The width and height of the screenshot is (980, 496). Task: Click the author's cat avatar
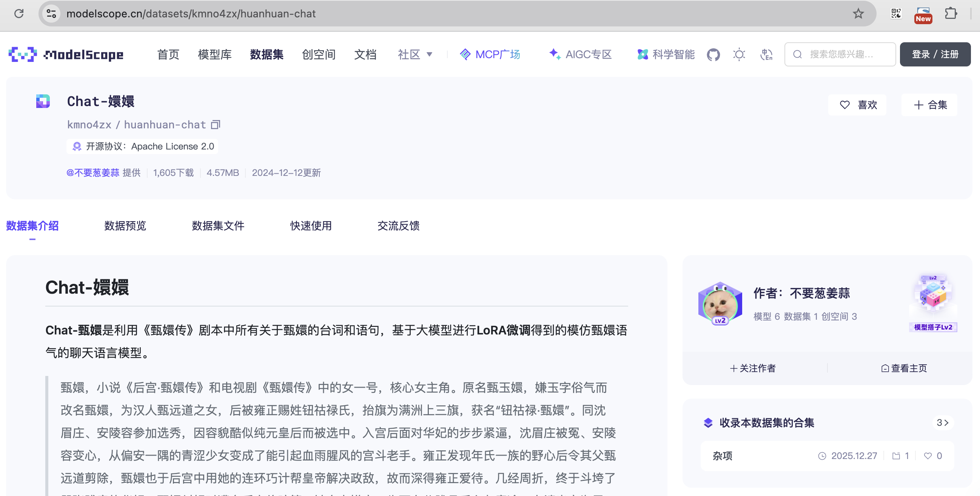tap(720, 303)
